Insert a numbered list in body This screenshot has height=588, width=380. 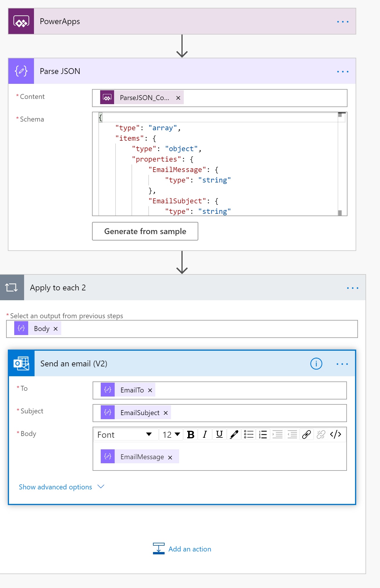pos(263,435)
